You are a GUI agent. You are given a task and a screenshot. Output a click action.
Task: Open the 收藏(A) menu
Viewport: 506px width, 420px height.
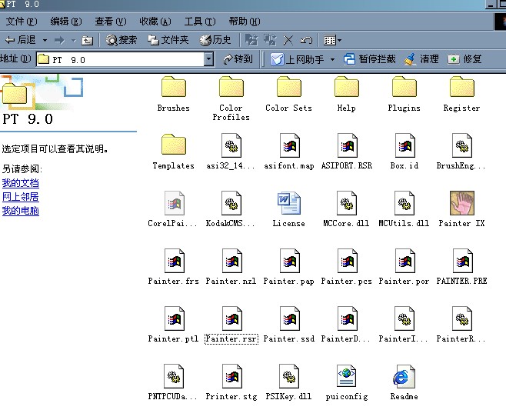tap(155, 22)
